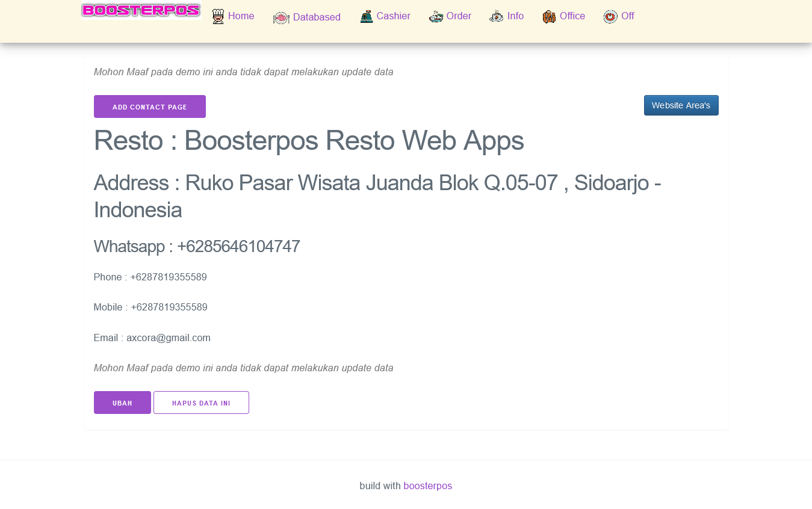Screen dimensions: 812x509
Task: Open the Order menu
Action: point(459,16)
